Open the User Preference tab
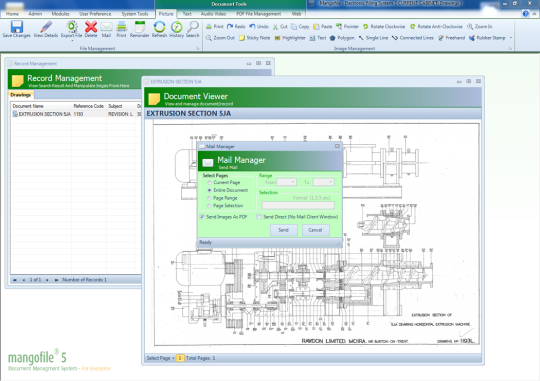This screenshot has height=381, width=540. point(95,14)
